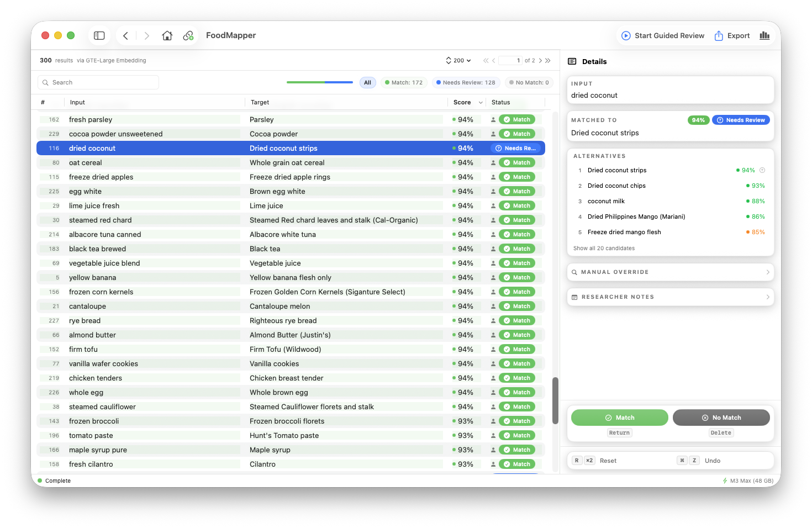Screen dimensions: 812x528
Task: Open the statistics bar chart icon
Action: point(764,35)
